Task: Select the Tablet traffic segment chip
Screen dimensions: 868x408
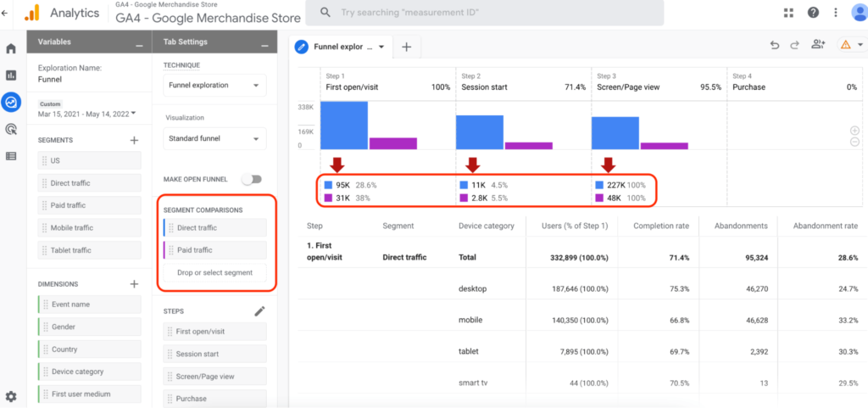Action: click(89, 250)
